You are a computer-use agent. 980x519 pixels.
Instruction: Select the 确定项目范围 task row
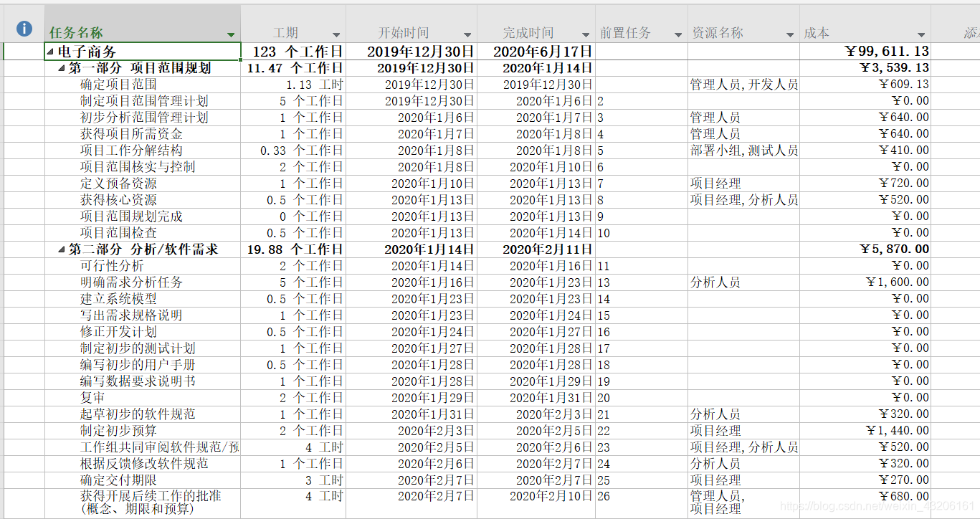118,85
